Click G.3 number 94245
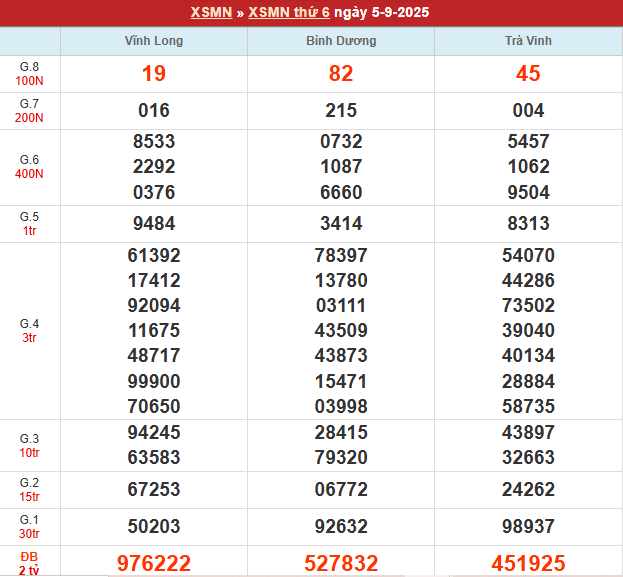Screen dimensions: 623x577 (x=154, y=432)
